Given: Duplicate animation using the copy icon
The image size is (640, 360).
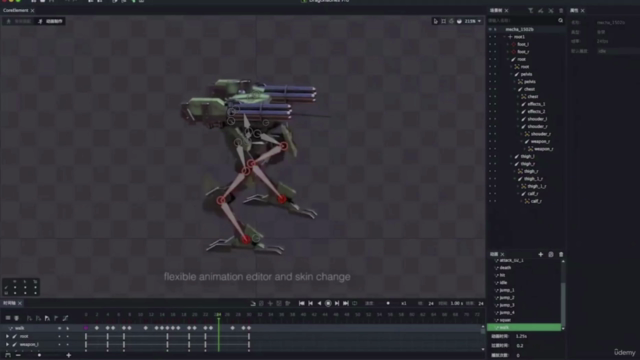Looking at the screenshot, I should click(x=551, y=254).
